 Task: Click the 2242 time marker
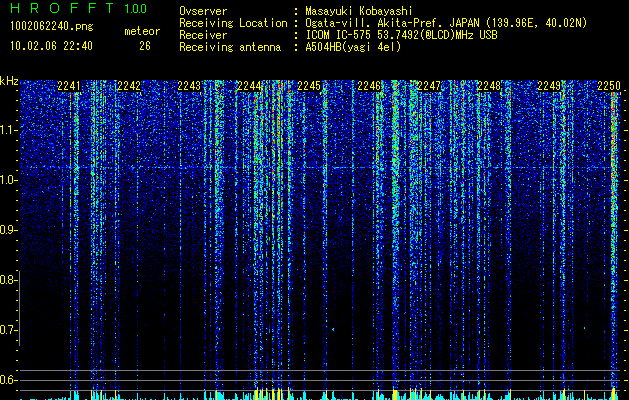(x=129, y=86)
